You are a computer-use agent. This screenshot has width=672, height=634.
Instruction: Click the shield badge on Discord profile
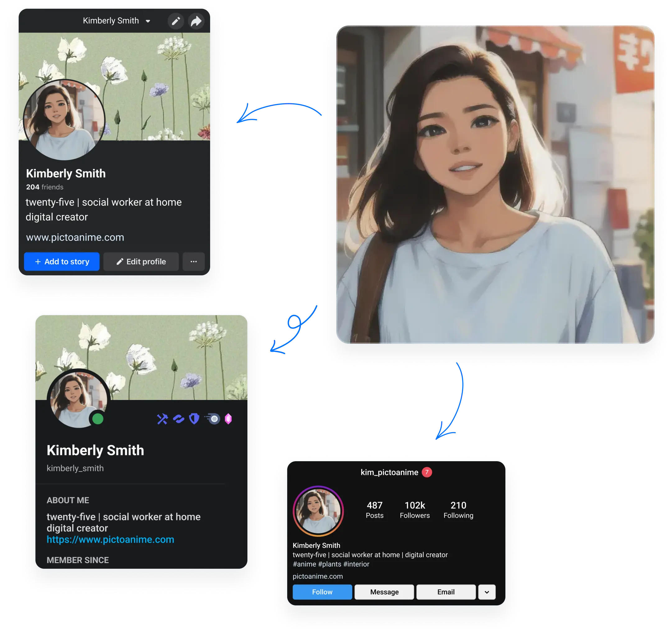tap(194, 419)
